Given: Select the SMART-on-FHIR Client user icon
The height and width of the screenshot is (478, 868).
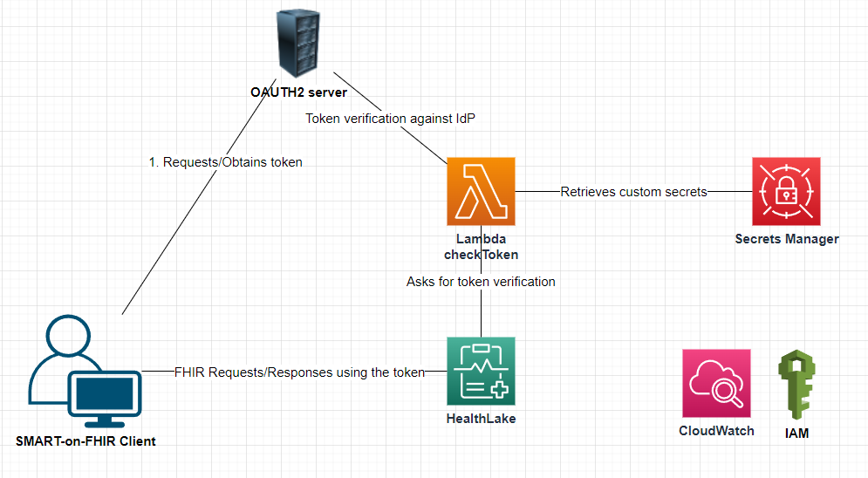Looking at the screenshot, I should [85, 372].
